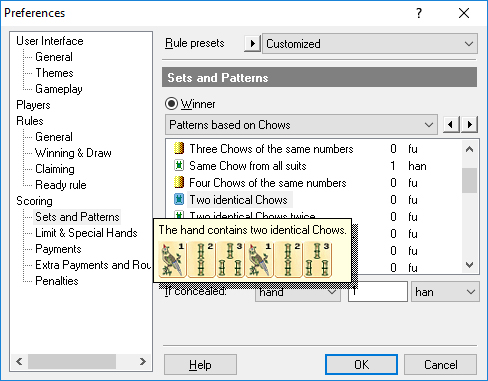Open Winning & Draw rules page
The image size is (488, 381).
(73, 153)
